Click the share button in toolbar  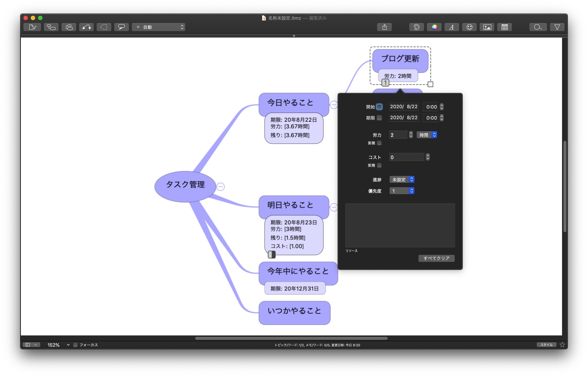click(384, 27)
